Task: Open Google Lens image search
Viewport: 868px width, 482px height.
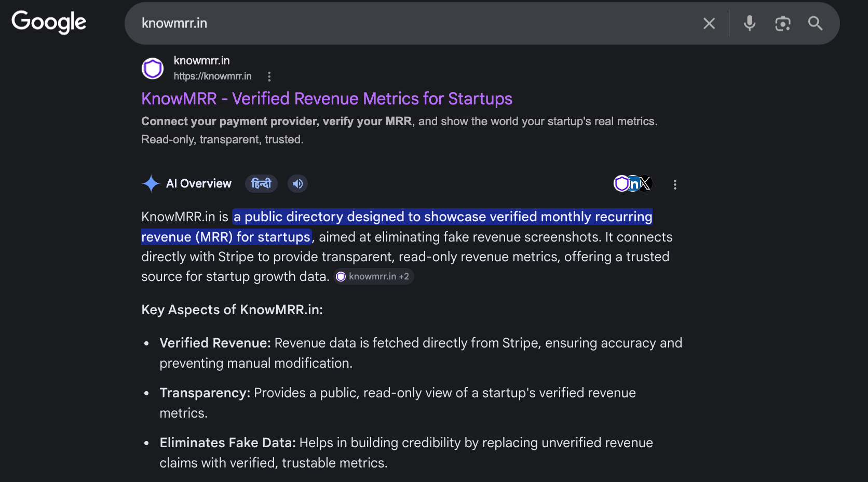Action: pyautogui.click(x=782, y=23)
